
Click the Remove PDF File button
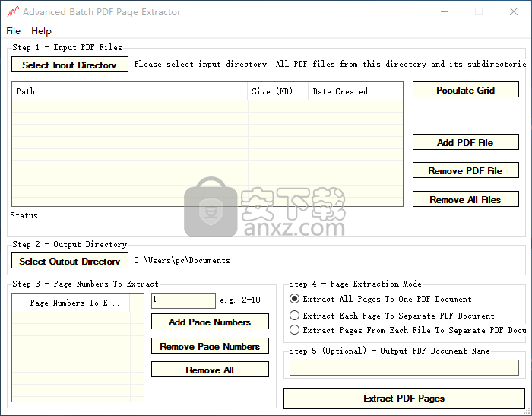[x=465, y=170]
